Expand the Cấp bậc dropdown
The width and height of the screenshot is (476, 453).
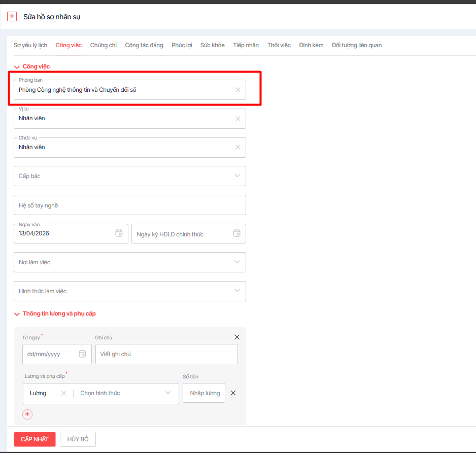(237, 176)
